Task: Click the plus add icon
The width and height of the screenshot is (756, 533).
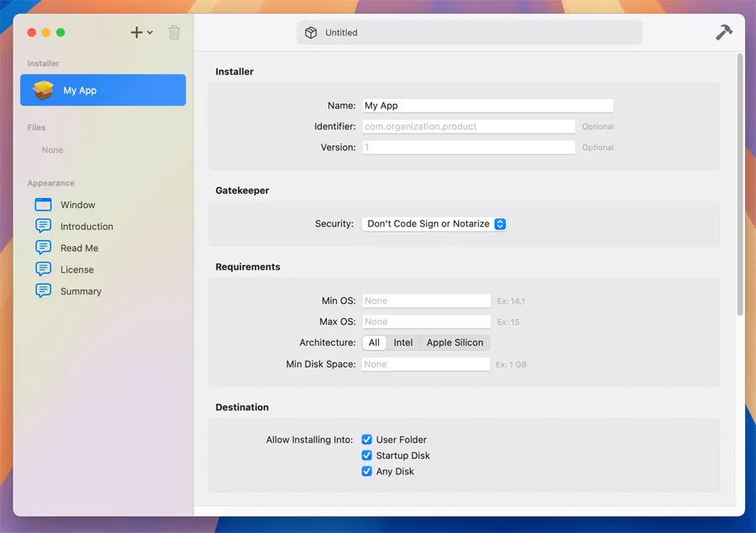Action: (136, 33)
